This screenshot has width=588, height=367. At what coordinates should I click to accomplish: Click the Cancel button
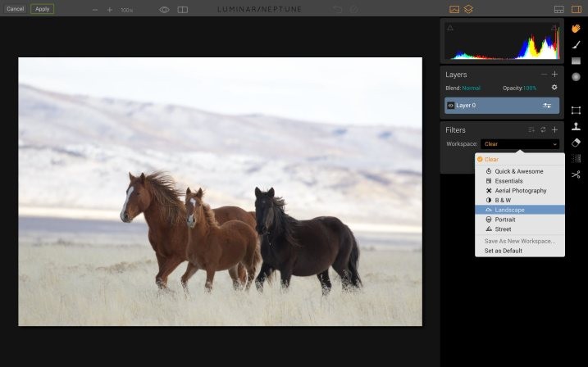coord(16,9)
